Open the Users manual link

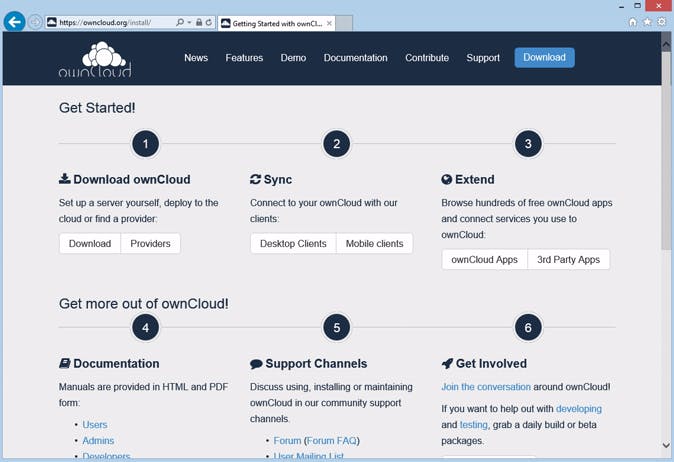pyautogui.click(x=95, y=425)
